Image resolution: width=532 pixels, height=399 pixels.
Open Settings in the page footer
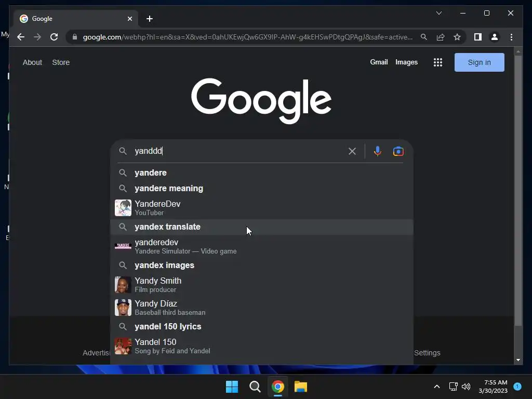(427, 353)
